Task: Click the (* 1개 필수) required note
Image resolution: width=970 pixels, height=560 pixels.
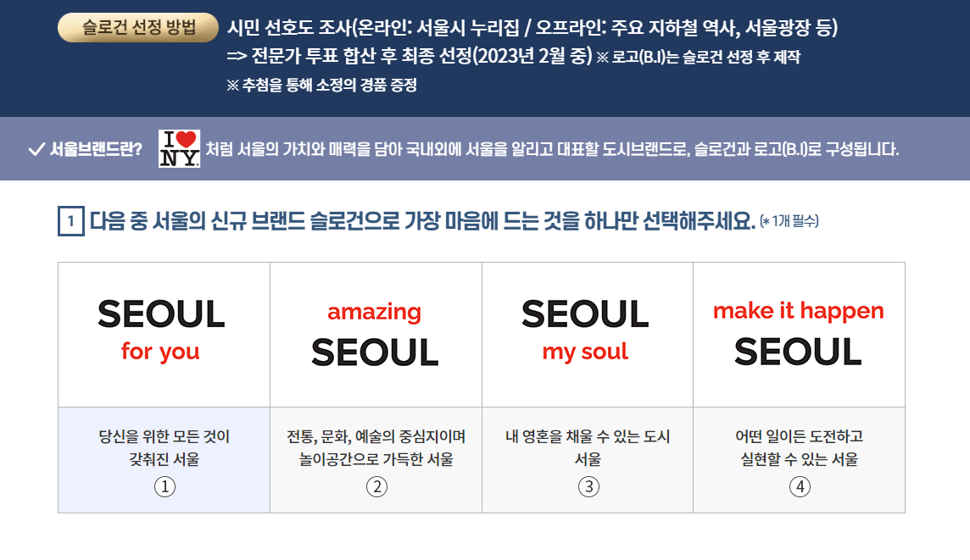Action: point(789,221)
